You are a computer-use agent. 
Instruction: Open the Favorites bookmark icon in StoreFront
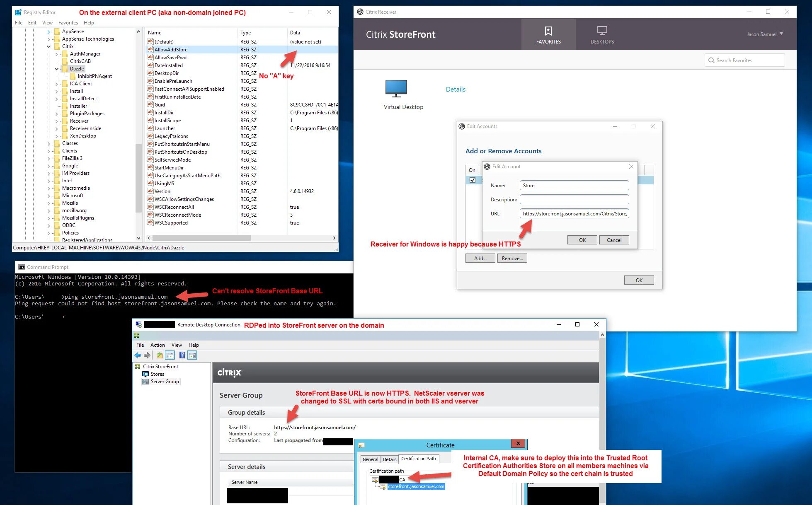[548, 31]
